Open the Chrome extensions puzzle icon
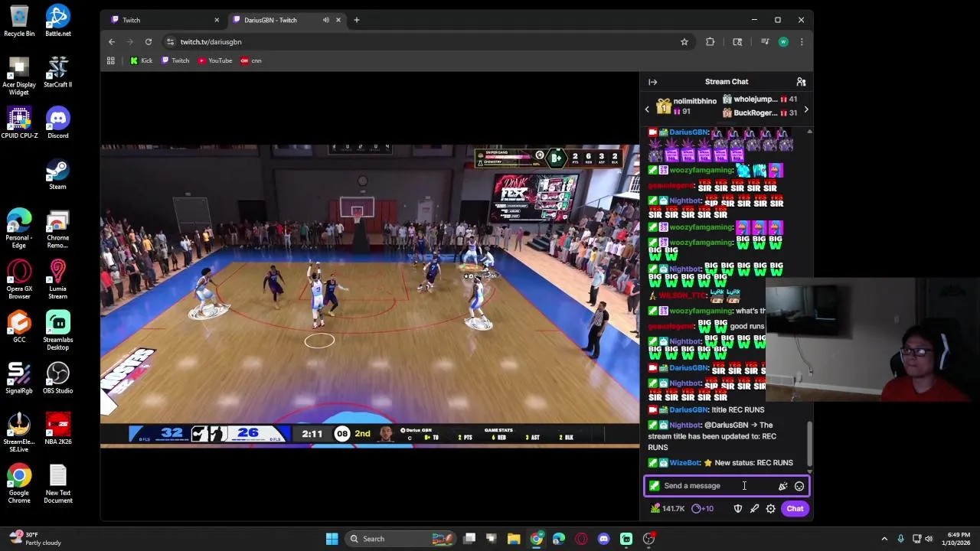 710,42
